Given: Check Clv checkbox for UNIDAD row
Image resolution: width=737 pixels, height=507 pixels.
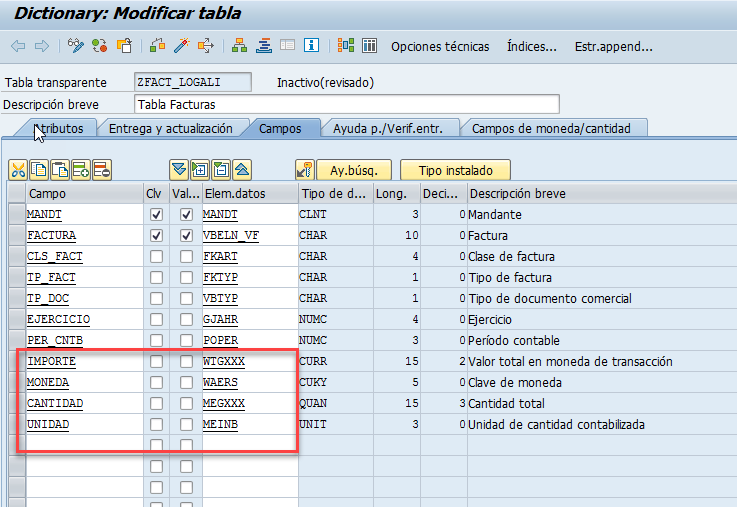Looking at the screenshot, I should pos(156,424).
